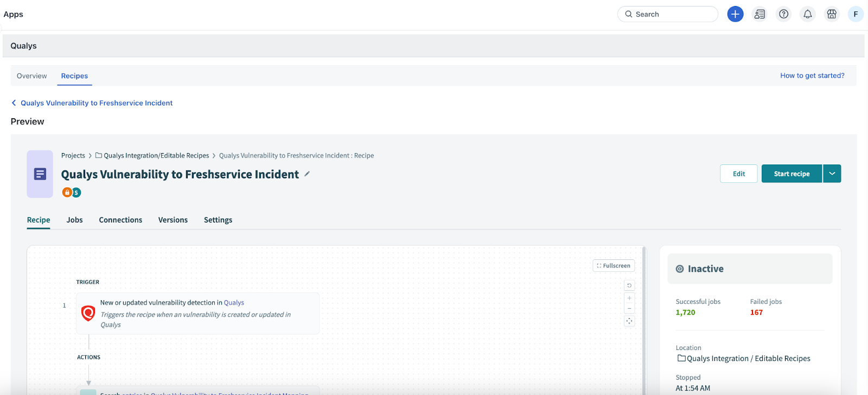The height and width of the screenshot is (395, 868).
Task: Click the successful jobs count 1,720
Action: 685,313
